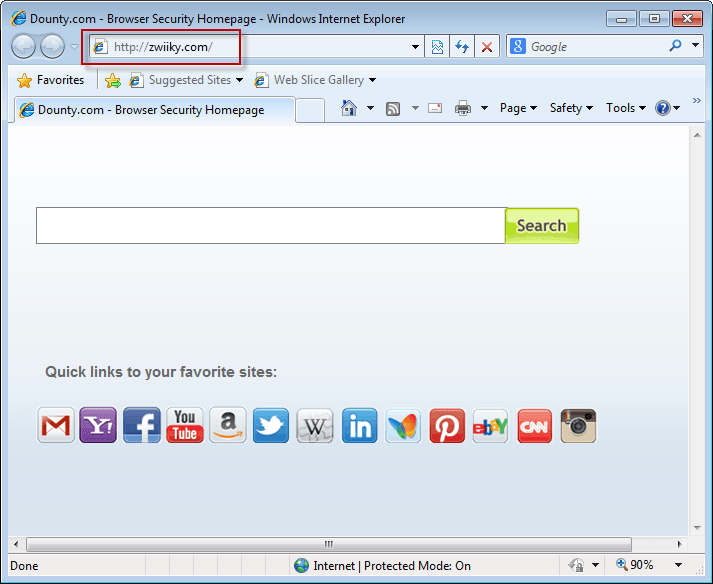
Task: Open the Favorites button
Action: pyautogui.click(x=50, y=81)
